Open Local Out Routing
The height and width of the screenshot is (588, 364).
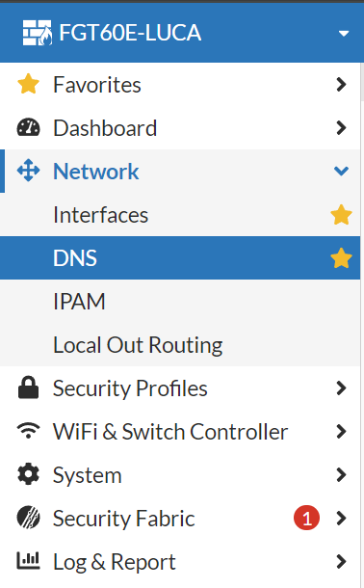[138, 345]
